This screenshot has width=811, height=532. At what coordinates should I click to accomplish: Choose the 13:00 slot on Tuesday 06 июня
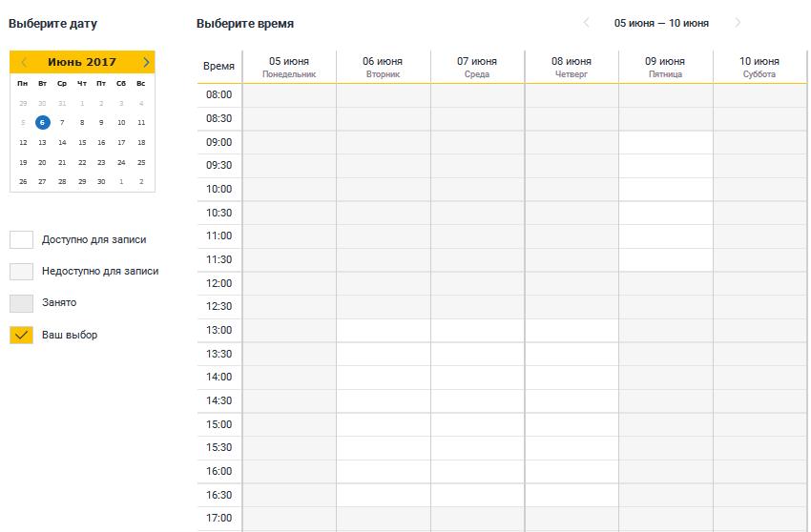point(383,330)
